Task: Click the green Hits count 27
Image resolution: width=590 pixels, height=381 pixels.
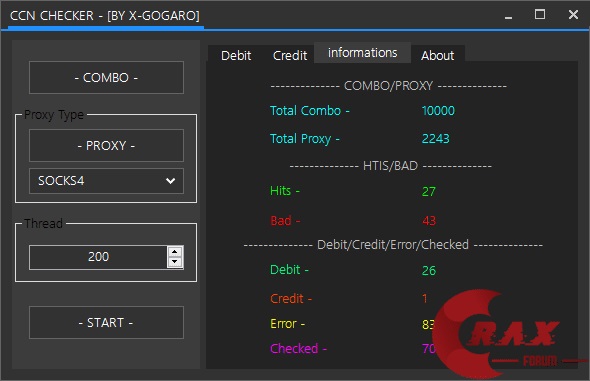Action: 429,191
